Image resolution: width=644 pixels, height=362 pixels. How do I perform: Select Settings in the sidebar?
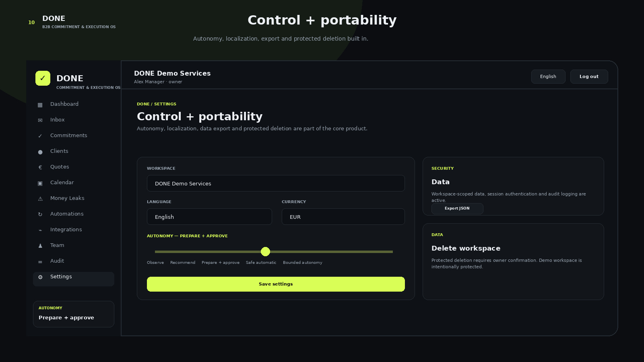tap(74, 279)
